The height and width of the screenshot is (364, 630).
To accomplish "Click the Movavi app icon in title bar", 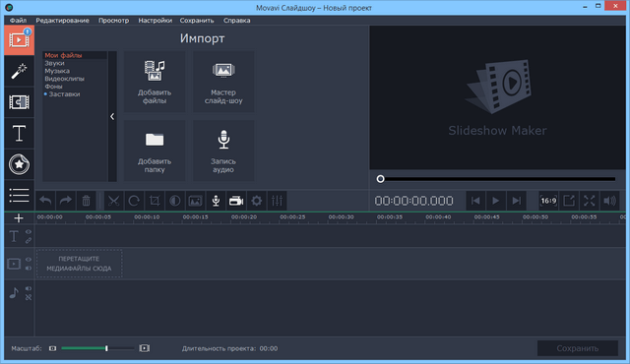I will pos(9,7).
